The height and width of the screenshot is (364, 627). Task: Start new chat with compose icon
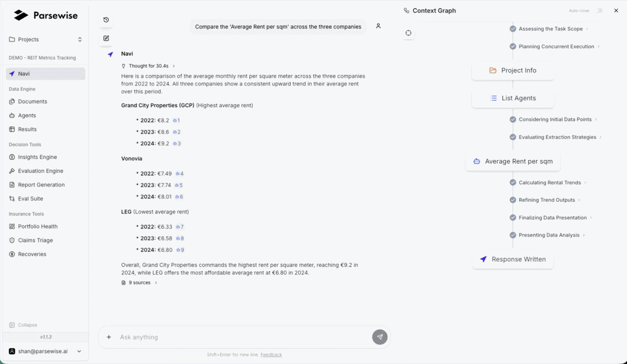tap(106, 38)
